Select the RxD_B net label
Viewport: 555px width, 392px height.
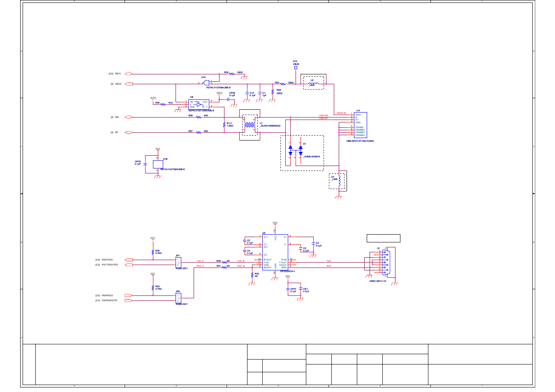[x=241, y=266]
